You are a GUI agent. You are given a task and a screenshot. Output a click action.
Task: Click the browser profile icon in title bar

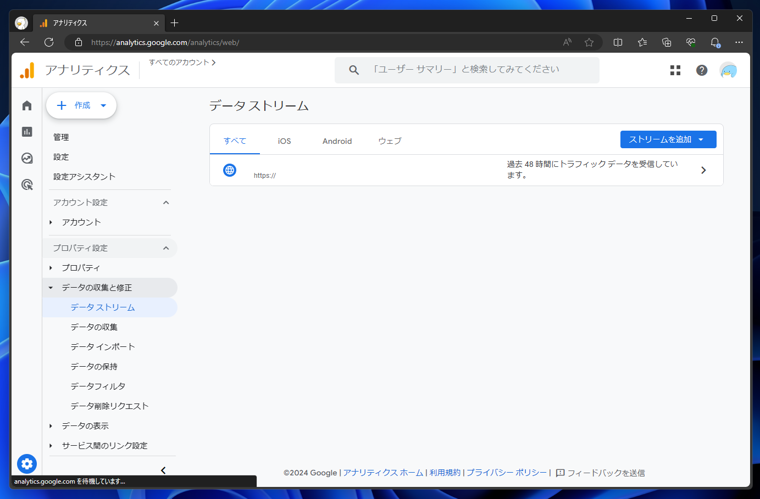[21, 23]
